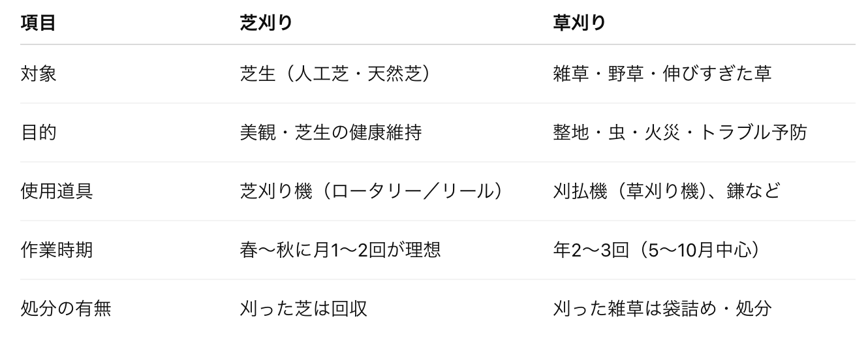Viewport: 868px width, 342px height.
Task: Click the 作業時期 row label
Action: tap(56, 250)
